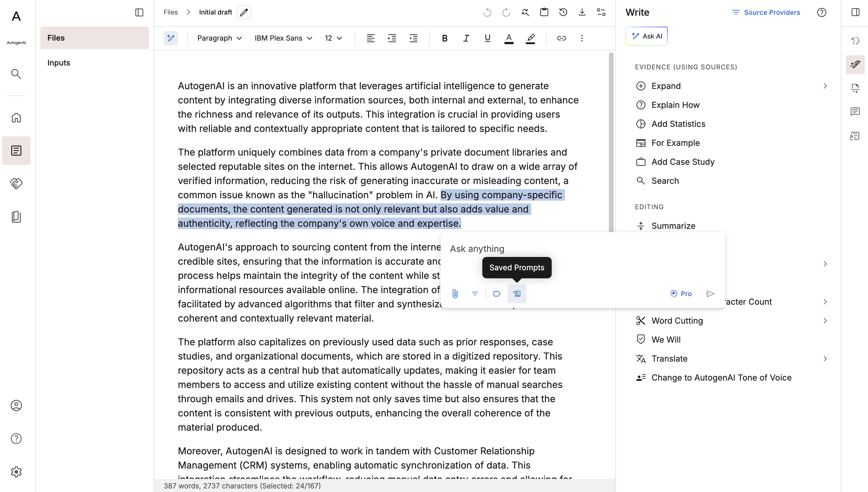Open the home icon in left sidebar
The height and width of the screenshot is (492, 868).
tap(16, 118)
